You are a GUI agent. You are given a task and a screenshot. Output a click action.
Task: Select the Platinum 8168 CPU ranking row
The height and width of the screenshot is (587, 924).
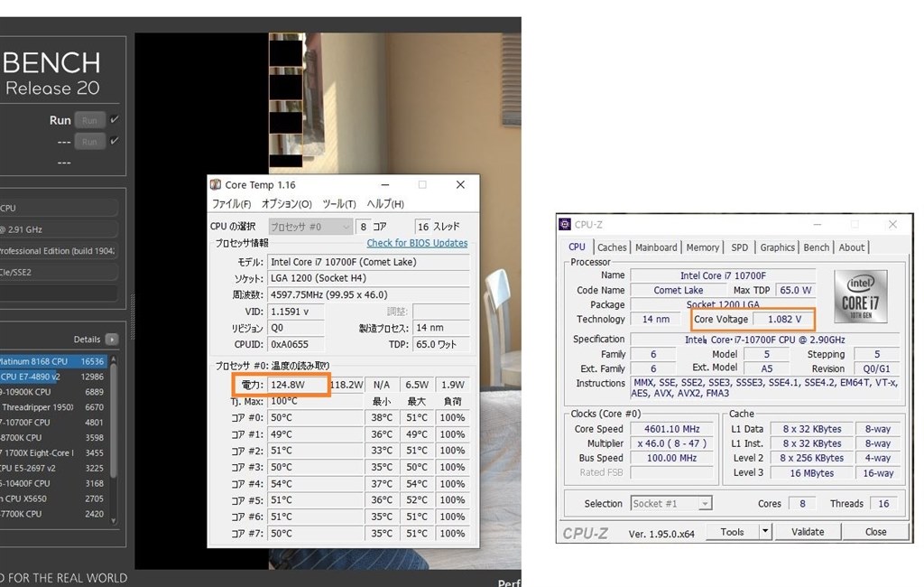click(53, 361)
